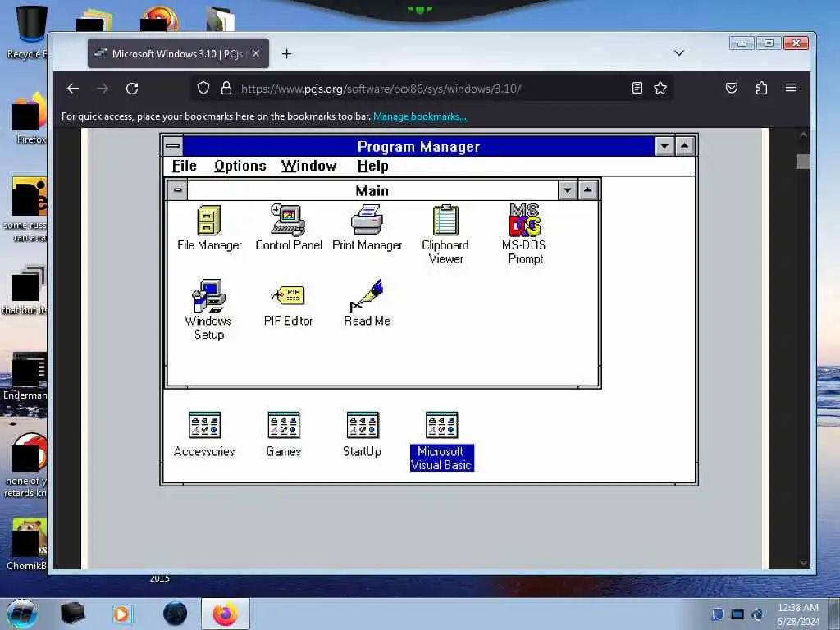Click the taskbar clock showing 12:38 AM

click(797, 614)
